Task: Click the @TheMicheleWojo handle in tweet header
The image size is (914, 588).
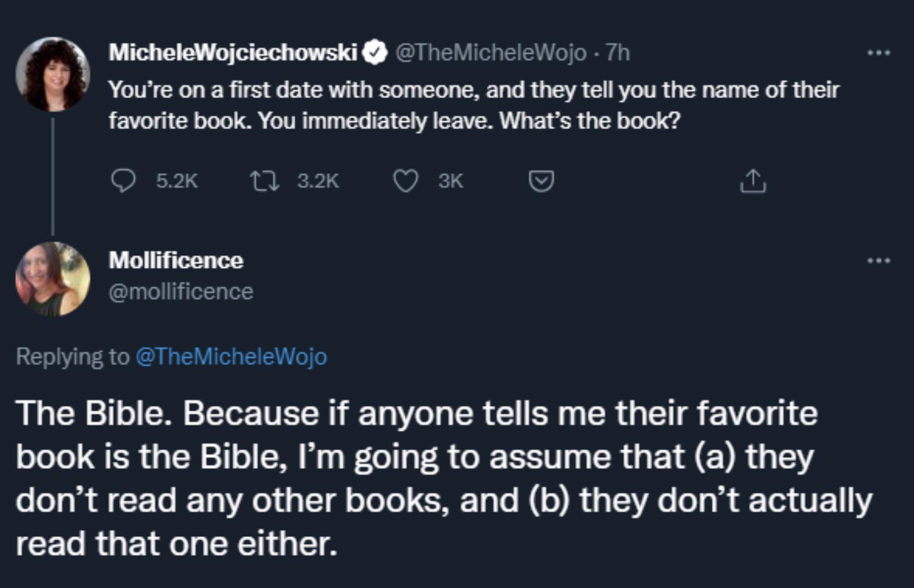Action: coord(490,53)
